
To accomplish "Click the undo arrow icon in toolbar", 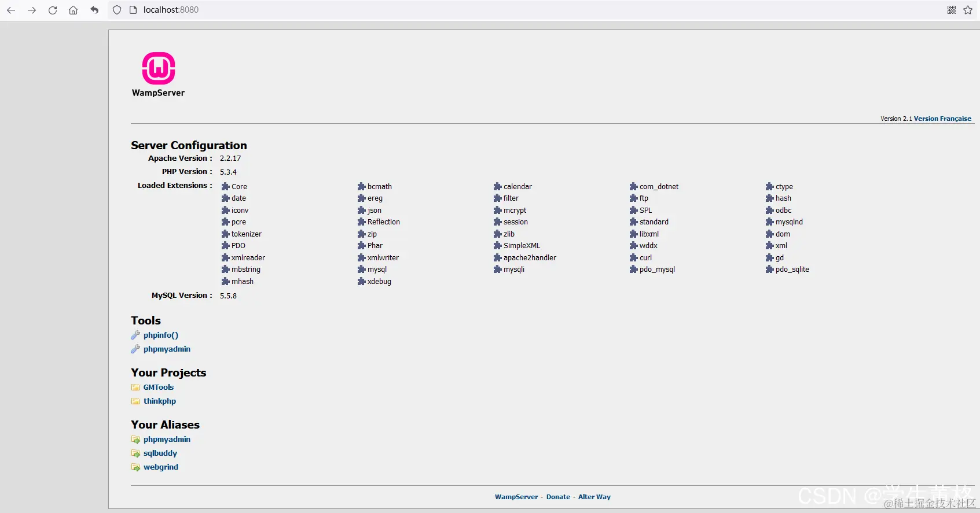I will pyautogui.click(x=94, y=10).
